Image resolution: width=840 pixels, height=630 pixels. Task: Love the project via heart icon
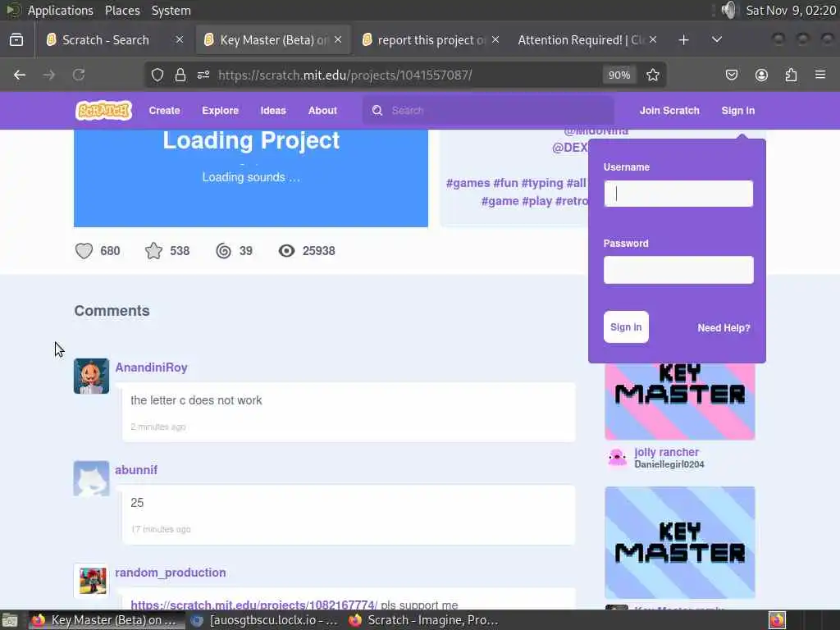[x=84, y=251]
